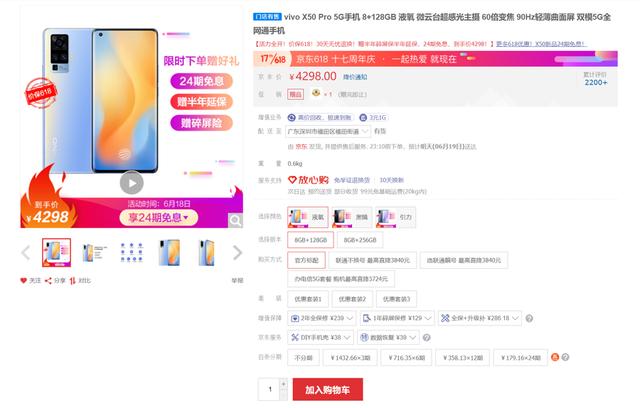This screenshot has width=640, height=408.
Task: Click 加入购物车 add to cart button
Action: pos(328,390)
